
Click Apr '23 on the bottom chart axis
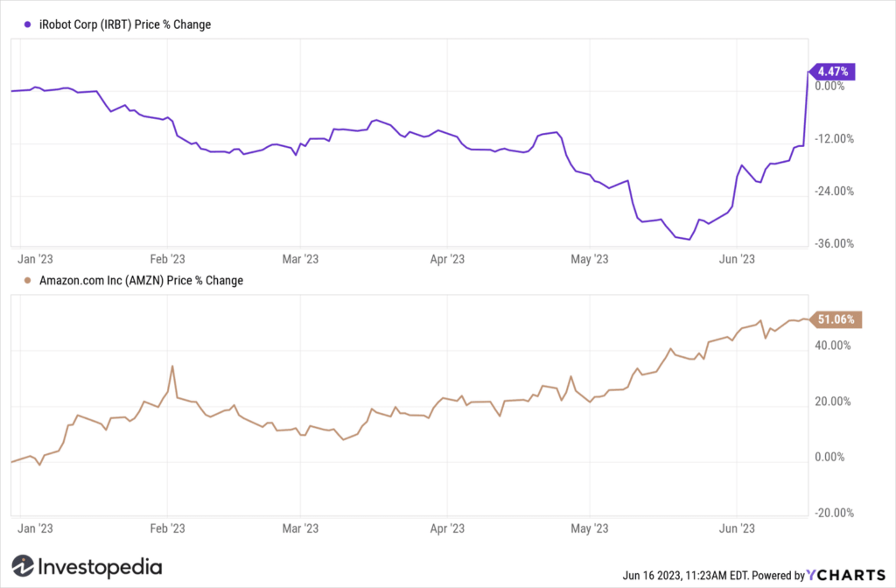[447, 528]
